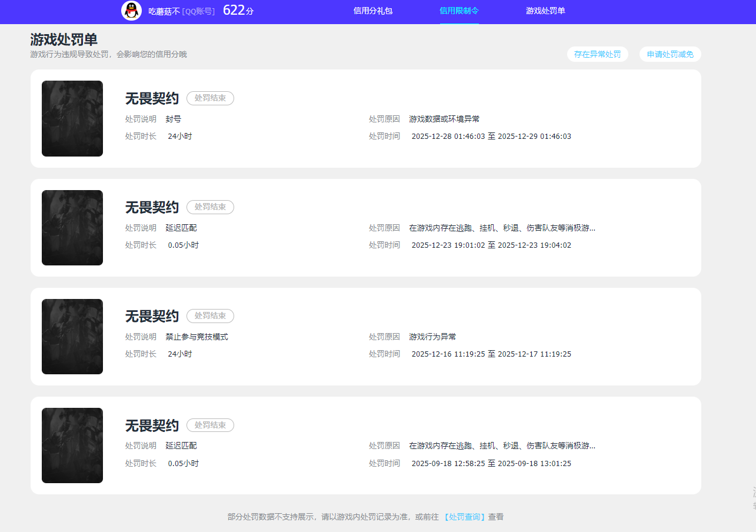
Task: Select the game cover beside the 延迟匹配 record
Action: pos(72,227)
